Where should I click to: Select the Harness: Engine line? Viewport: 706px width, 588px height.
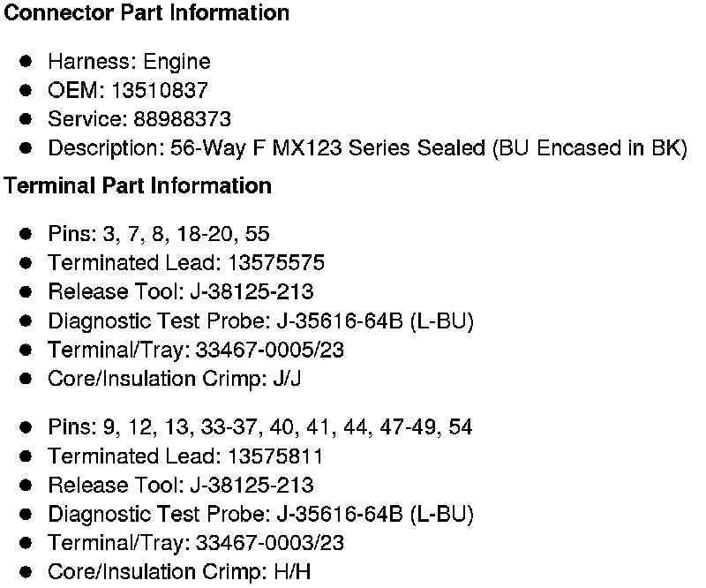tap(129, 62)
